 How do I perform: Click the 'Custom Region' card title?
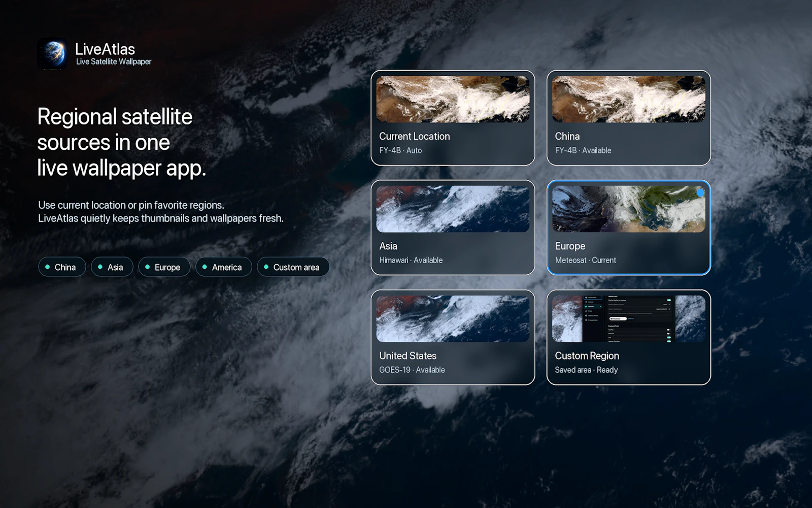coord(587,356)
